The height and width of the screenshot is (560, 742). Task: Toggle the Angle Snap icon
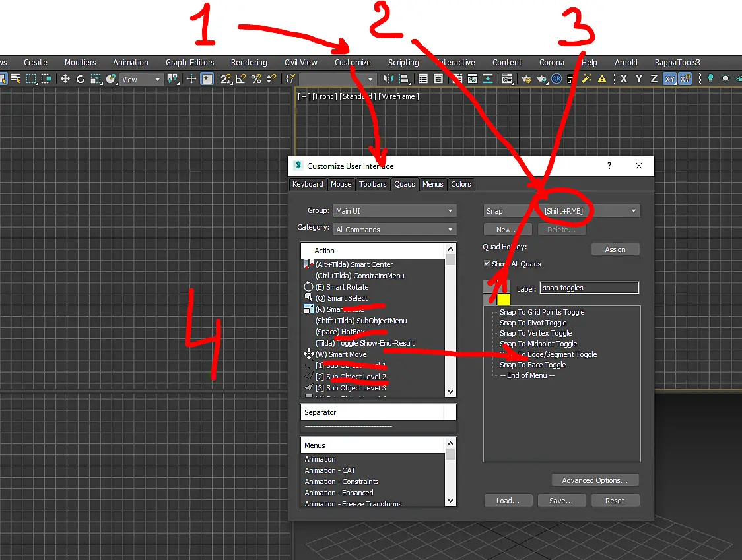(x=241, y=79)
